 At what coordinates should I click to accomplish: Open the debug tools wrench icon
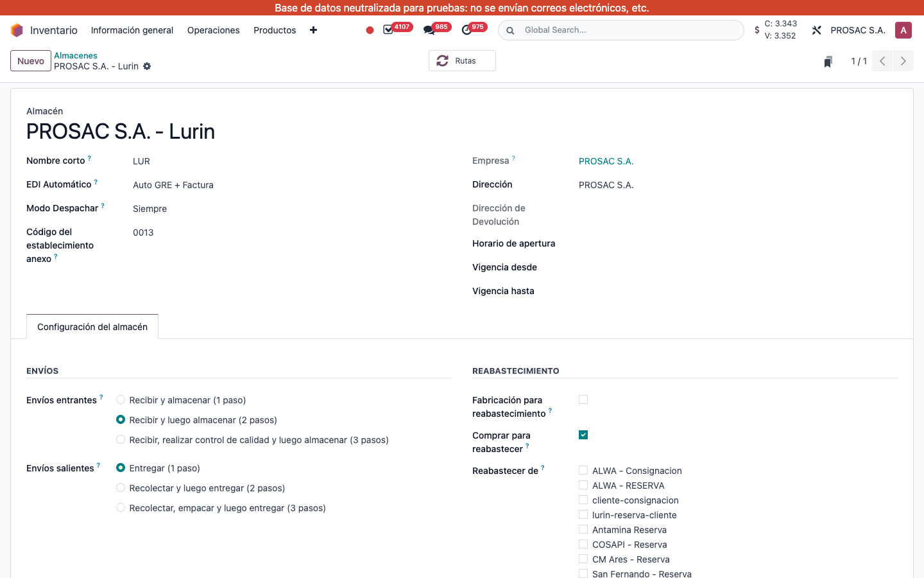point(817,30)
